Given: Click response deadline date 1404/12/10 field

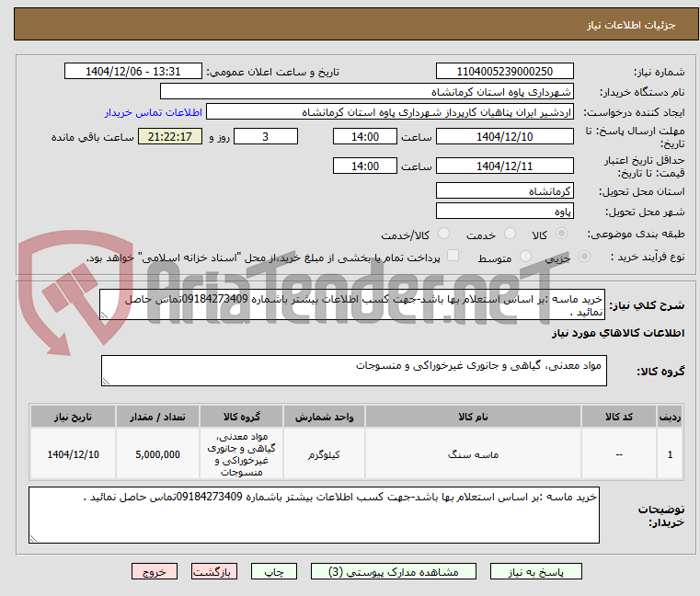Looking at the screenshot, I should 504,136.
